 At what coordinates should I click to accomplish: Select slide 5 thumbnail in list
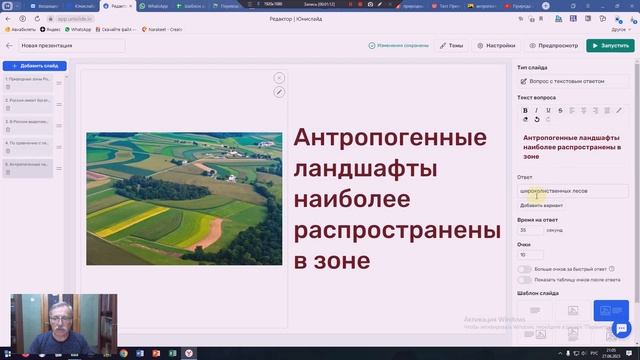[27, 168]
